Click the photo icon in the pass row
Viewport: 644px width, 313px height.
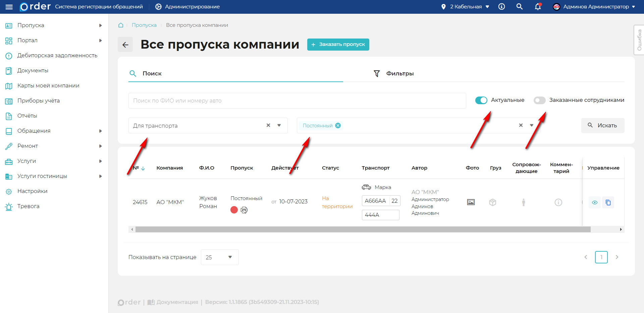coord(471,202)
